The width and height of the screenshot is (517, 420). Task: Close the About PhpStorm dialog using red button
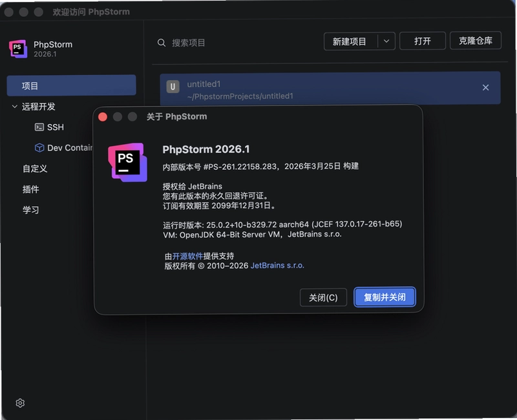click(x=103, y=117)
